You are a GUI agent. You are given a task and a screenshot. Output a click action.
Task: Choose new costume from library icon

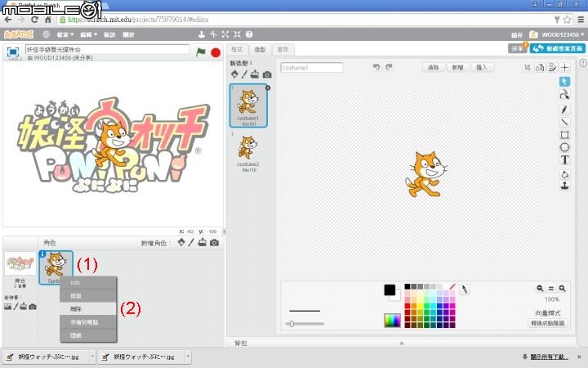coord(234,74)
